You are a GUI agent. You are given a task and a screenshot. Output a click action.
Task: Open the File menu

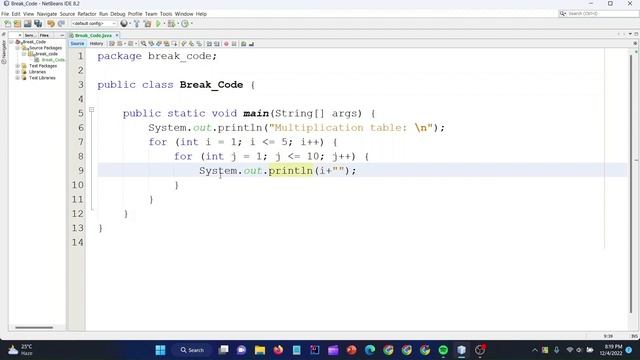point(5,14)
